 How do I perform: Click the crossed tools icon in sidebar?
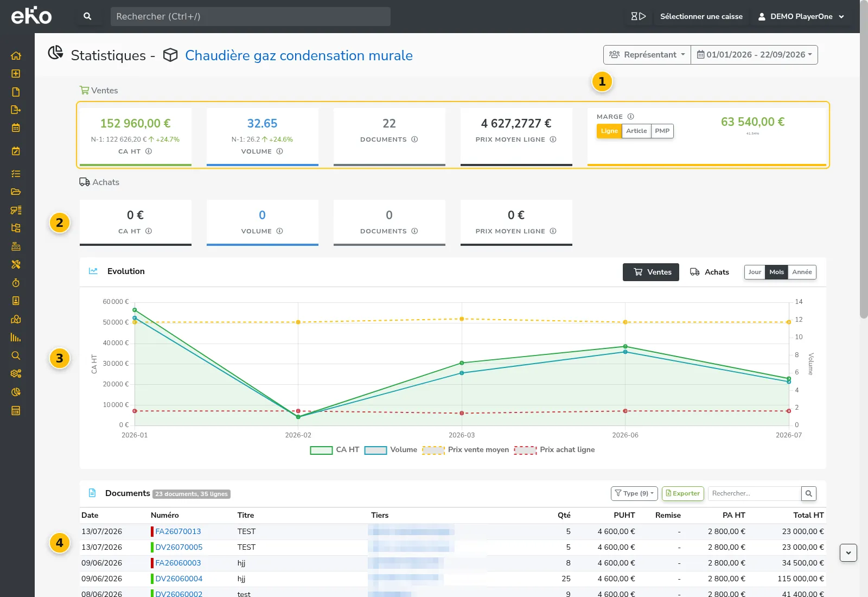[16, 264]
